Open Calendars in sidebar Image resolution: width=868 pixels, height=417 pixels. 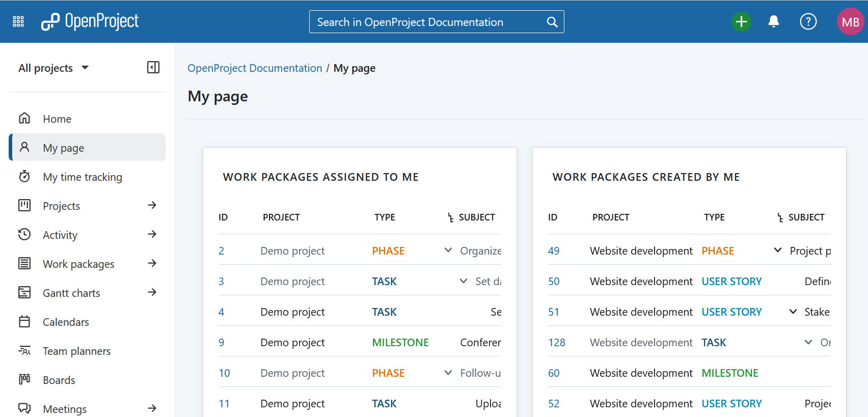click(x=87, y=322)
